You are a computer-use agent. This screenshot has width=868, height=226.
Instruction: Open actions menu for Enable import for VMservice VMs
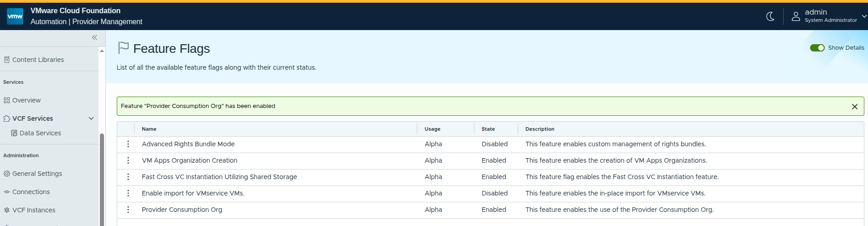(128, 193)
